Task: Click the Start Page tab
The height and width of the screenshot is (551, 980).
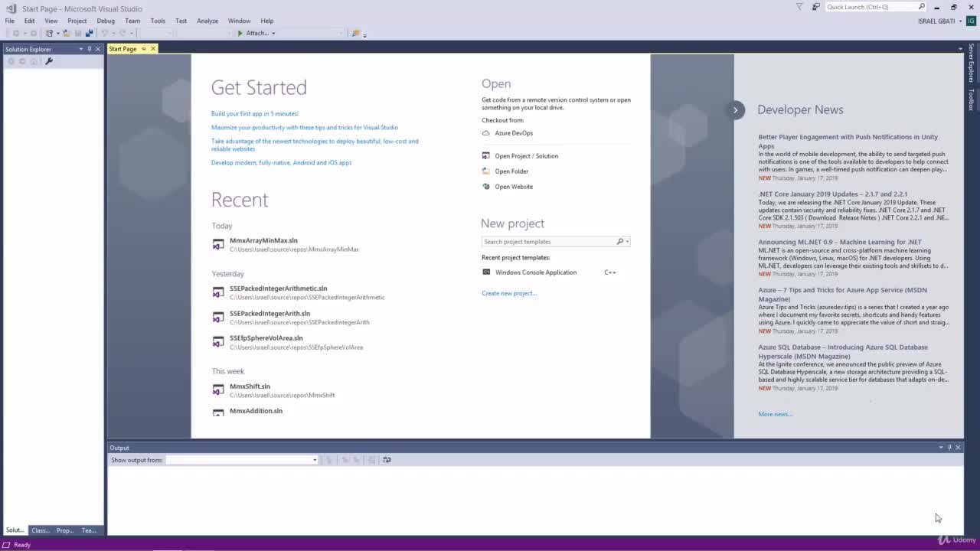Action: [122, 49]
